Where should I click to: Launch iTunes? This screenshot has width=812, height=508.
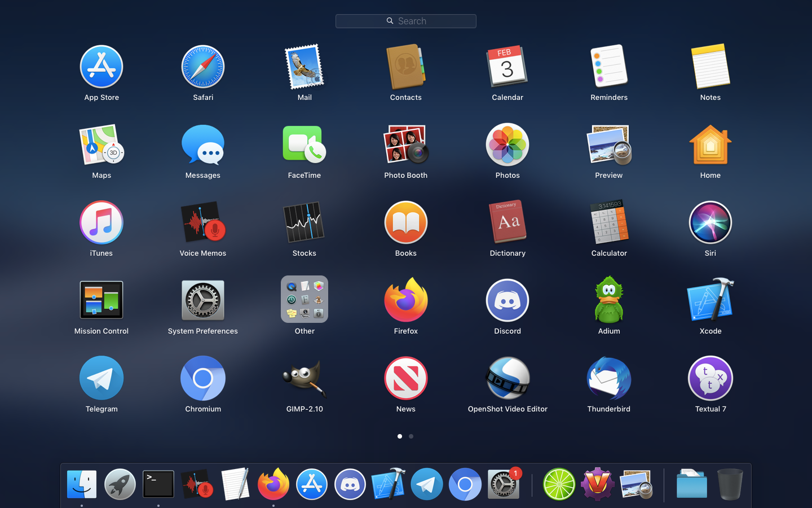tap(101, 222)
